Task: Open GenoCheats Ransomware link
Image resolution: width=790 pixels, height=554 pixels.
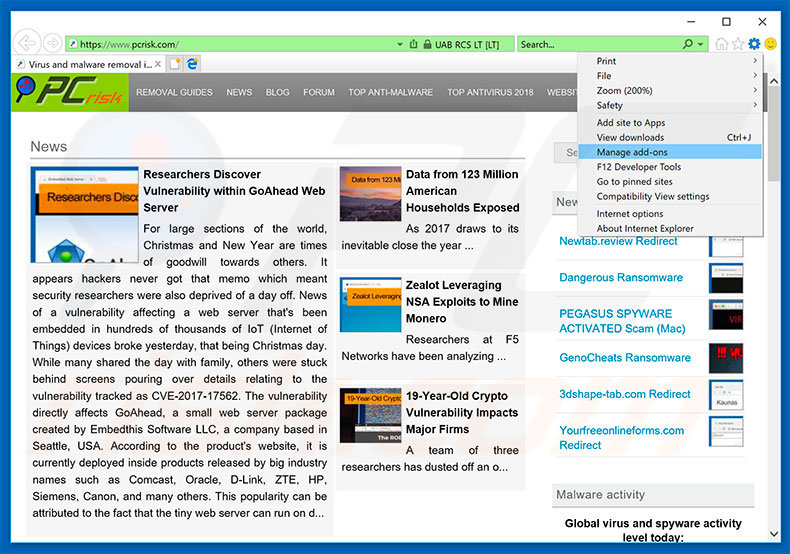Action: pos(625,358)
